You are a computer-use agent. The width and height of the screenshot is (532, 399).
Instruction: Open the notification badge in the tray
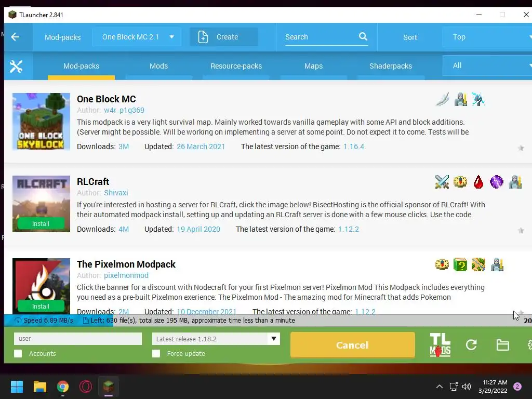517,387
